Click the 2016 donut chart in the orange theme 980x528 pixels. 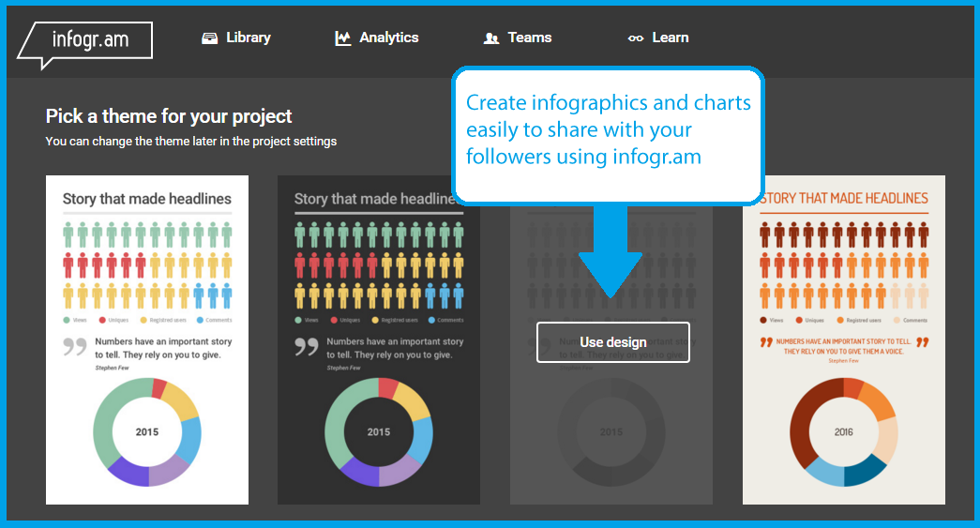pos(844,431)
